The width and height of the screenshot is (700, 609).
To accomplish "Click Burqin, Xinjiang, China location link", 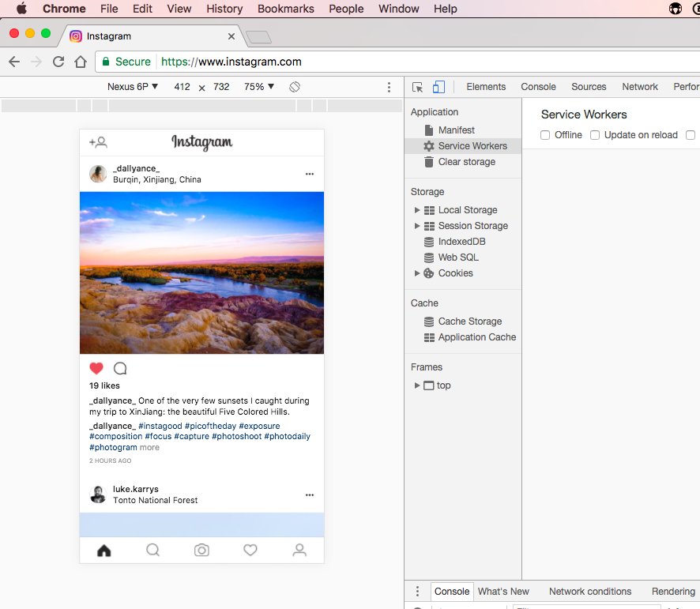I will (x=157, y=179).
